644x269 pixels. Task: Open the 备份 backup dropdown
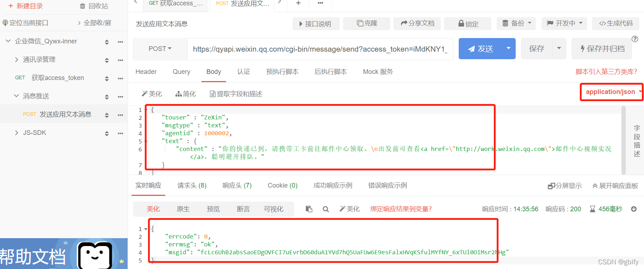coord(516,23)
